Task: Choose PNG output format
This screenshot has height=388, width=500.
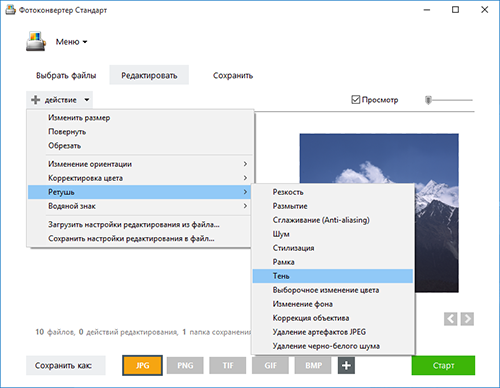Action: point(185,365)
